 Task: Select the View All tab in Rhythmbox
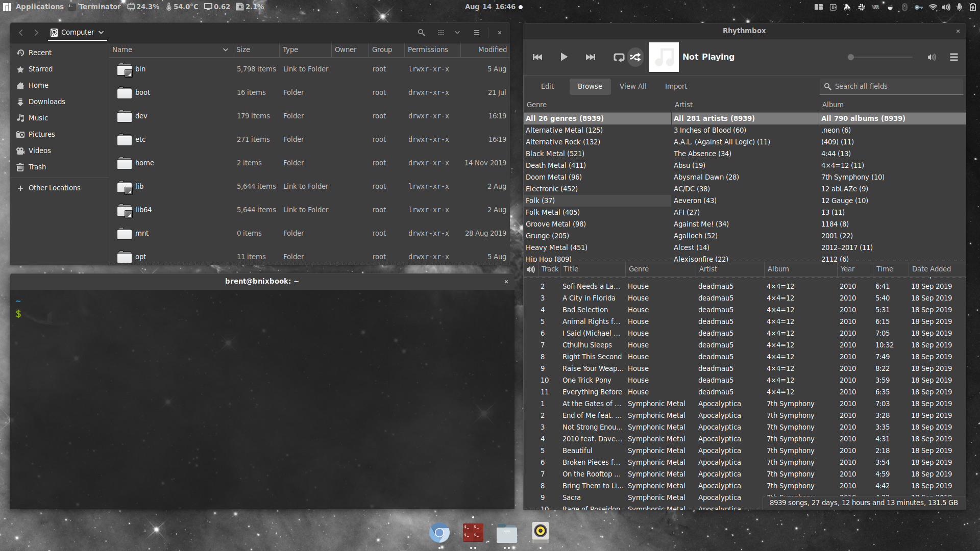633,86
